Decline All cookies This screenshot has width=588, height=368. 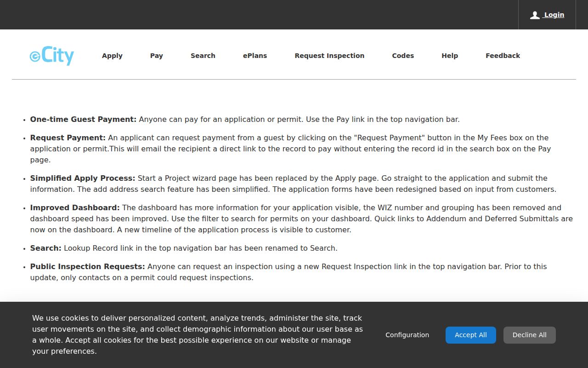[530, 335]
